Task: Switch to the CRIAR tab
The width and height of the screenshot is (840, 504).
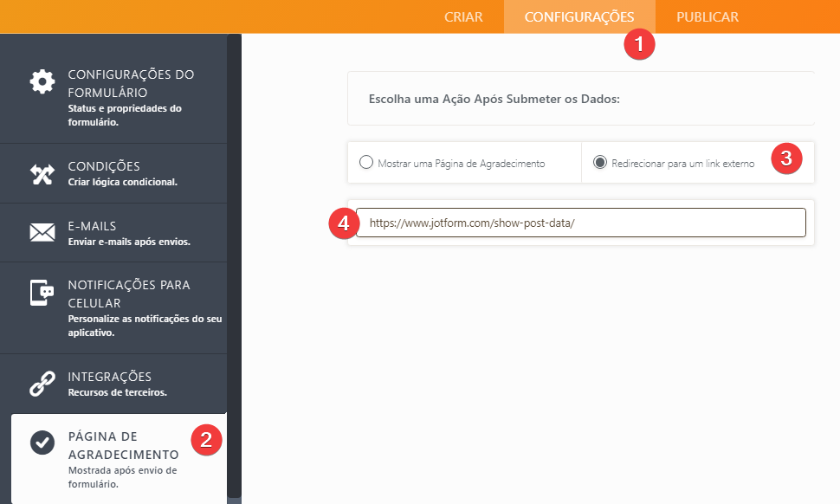Action: [x=463, y=17]
